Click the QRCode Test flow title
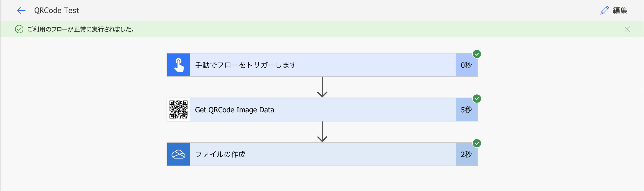This screenshot has width=644, height=191. 57,10
